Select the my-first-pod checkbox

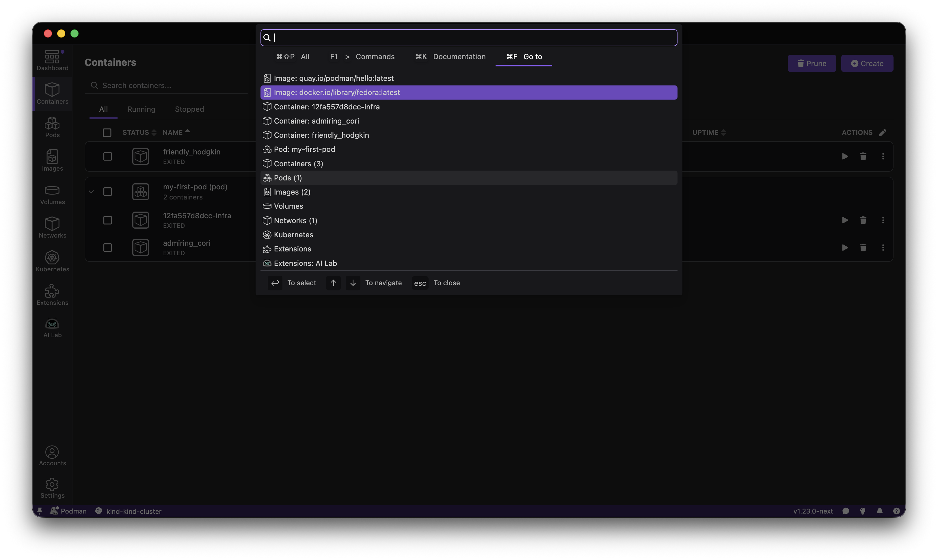[108, 192]
